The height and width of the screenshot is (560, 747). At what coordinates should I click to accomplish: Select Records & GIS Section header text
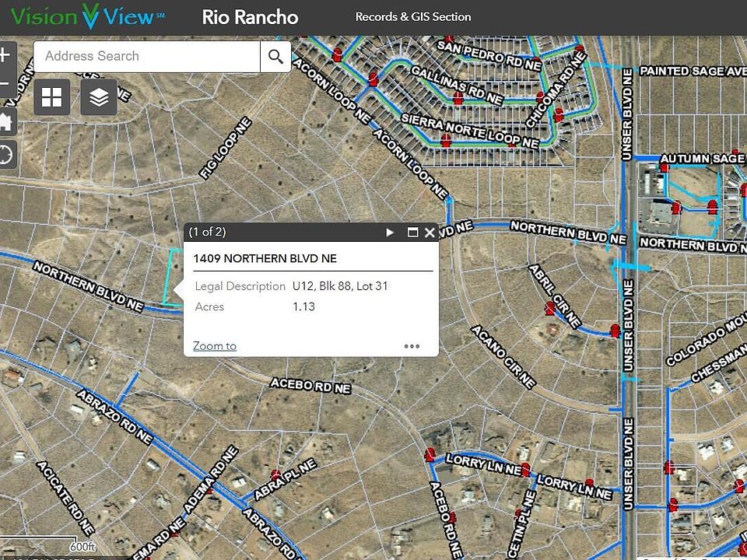[x=413, y=17]
